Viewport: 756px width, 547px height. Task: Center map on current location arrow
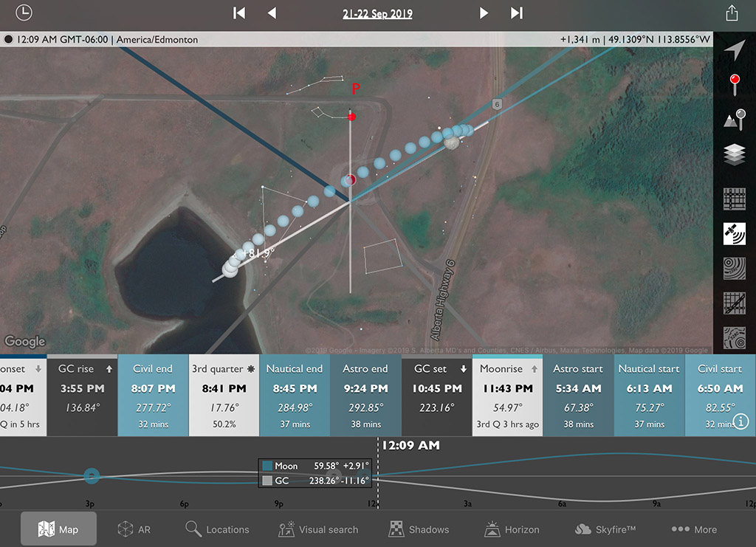pyautogui.click(x=734, y=49)
